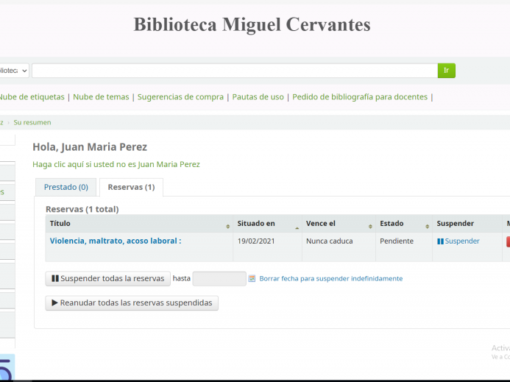Viewport: 510px width, 382px height.
Task: Switch to the Prestado (0) tab
Action: [x=66, y=187]
